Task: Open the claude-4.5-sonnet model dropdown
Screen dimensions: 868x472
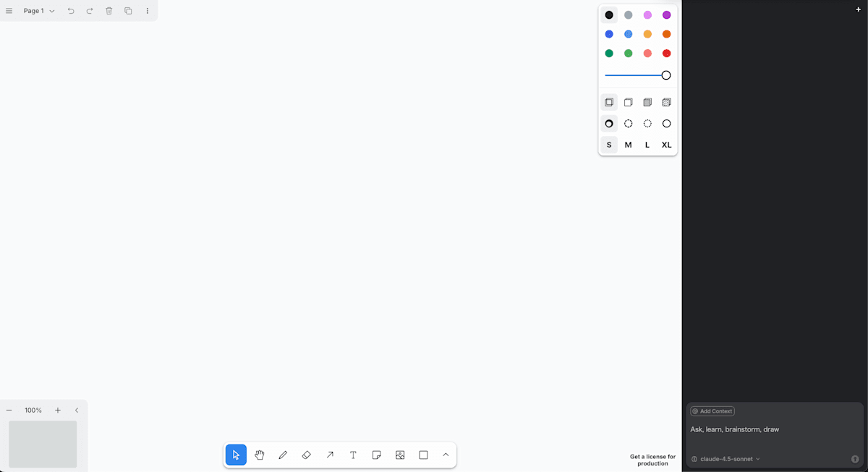Action: pos(726,459)
